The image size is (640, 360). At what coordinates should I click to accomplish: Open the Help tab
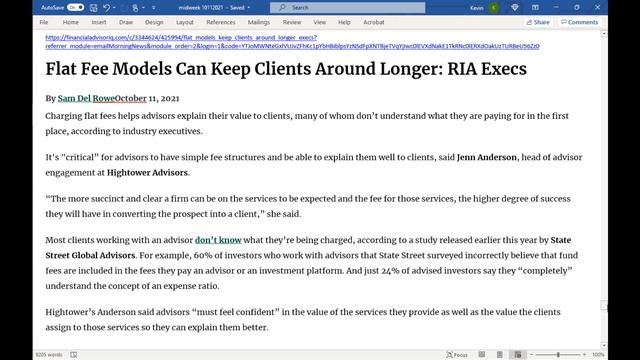click(344, 22)
